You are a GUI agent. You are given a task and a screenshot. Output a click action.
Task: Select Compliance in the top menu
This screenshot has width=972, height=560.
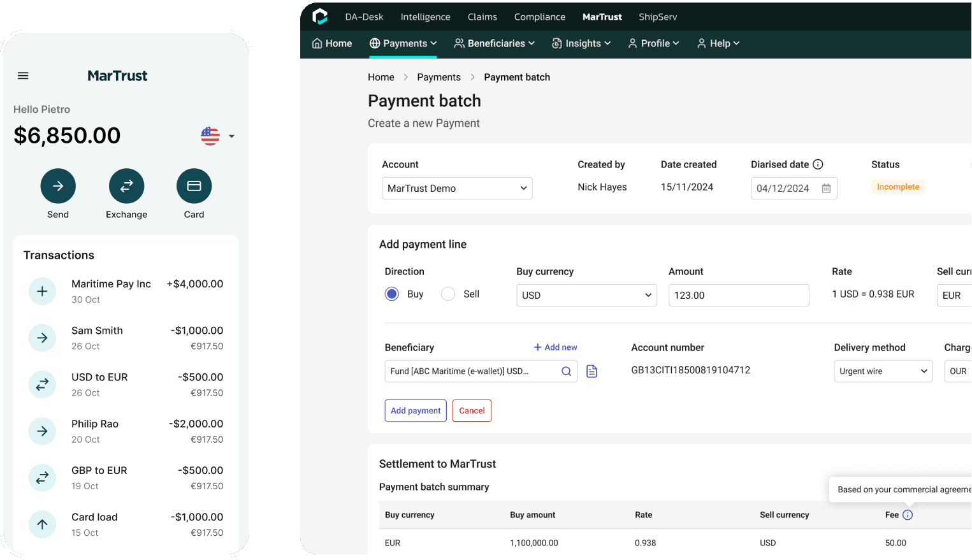[x=539, y=17]
